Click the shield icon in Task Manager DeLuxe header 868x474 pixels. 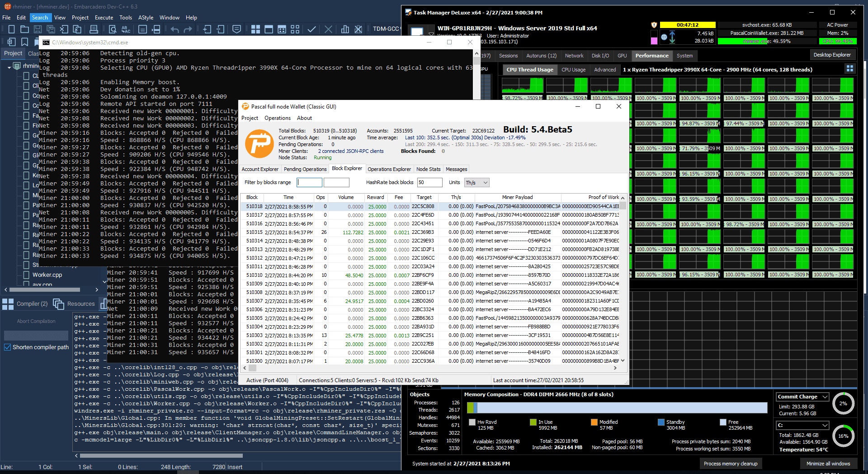click(654, 25)
